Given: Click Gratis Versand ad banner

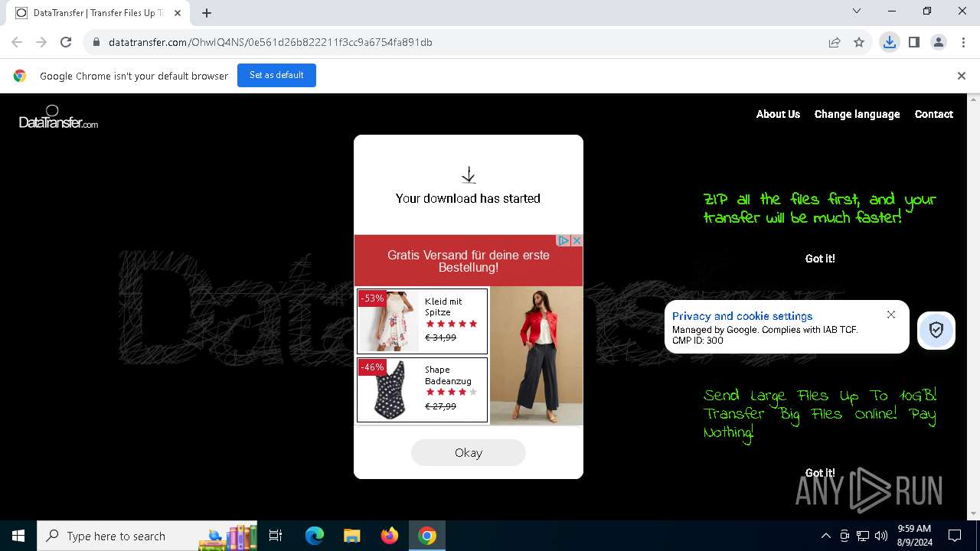Looking at the screenshot, I should click(468, 261).
